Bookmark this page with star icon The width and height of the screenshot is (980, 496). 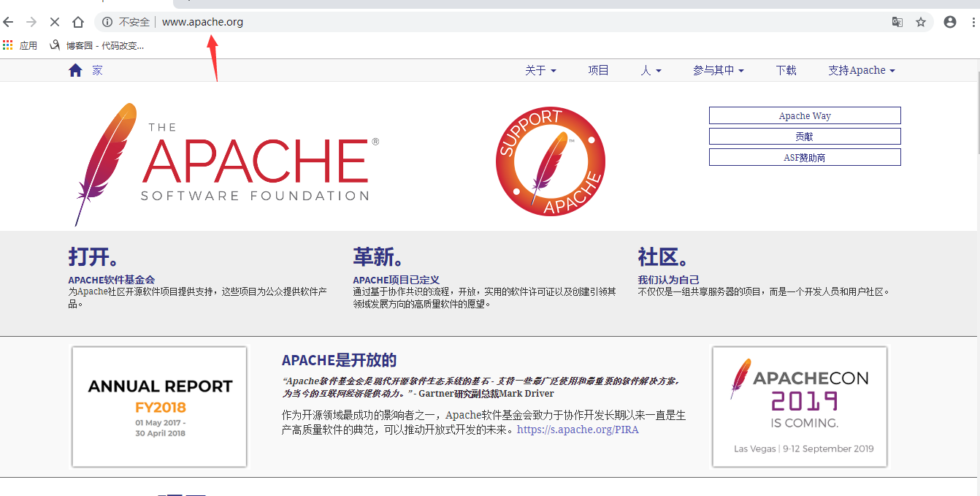click(x=921, y=22)
